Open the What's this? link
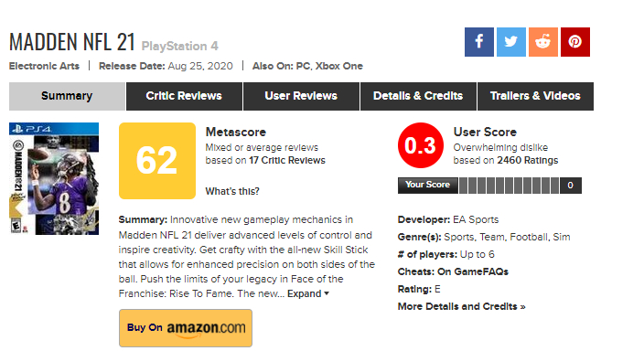The height and width of the screenshot is (351, 644). 232,191
